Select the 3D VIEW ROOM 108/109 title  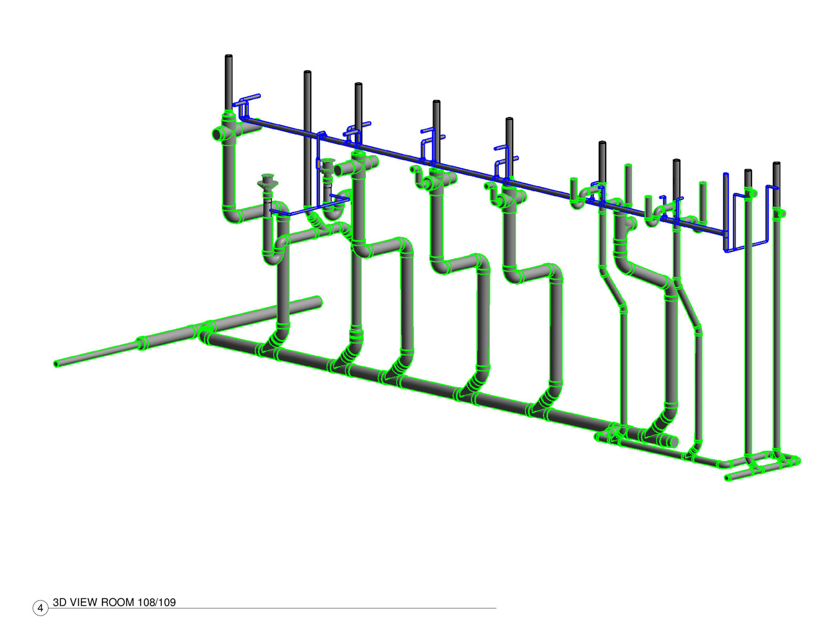[x=114, y=602]
